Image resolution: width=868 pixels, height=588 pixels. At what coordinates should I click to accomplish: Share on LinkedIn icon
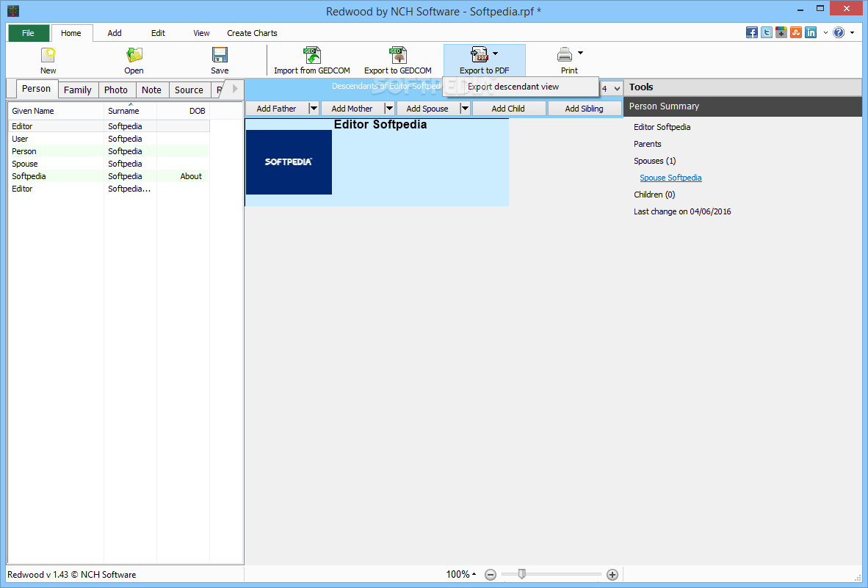[811, 32]
